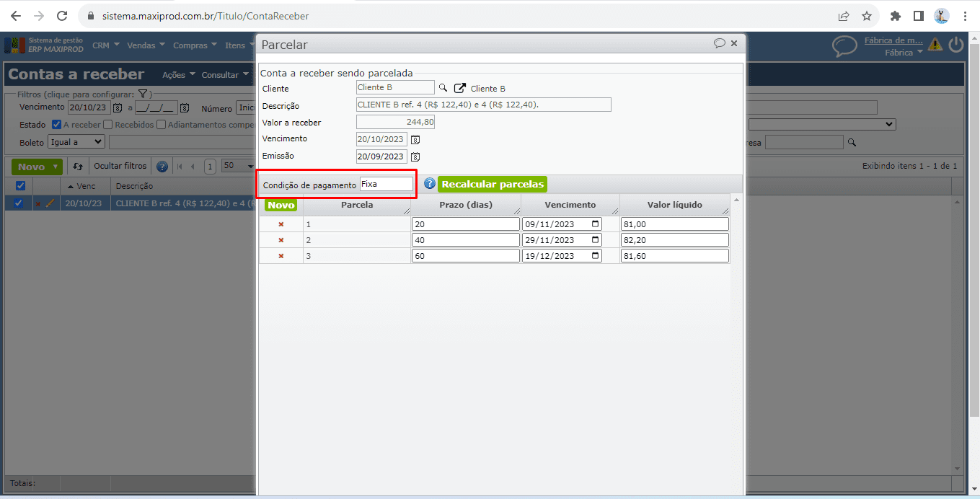Open the Compras menu

pos(195,45)
